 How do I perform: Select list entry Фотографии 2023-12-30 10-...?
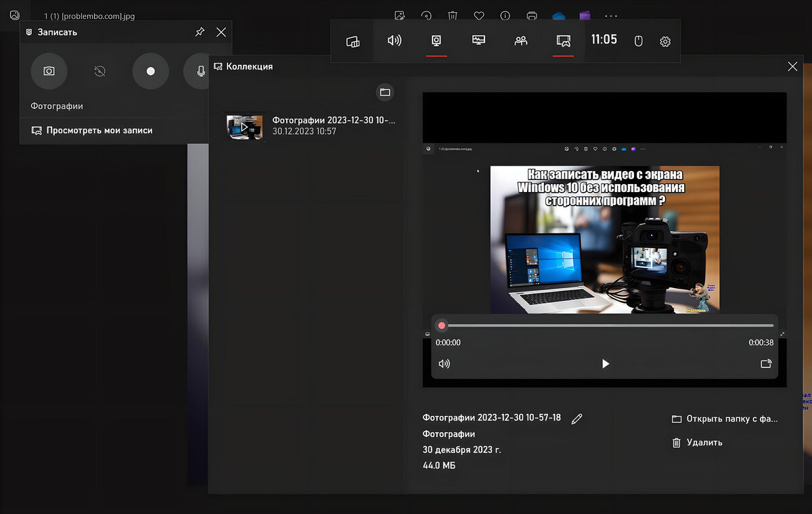(x=334, y=120)
